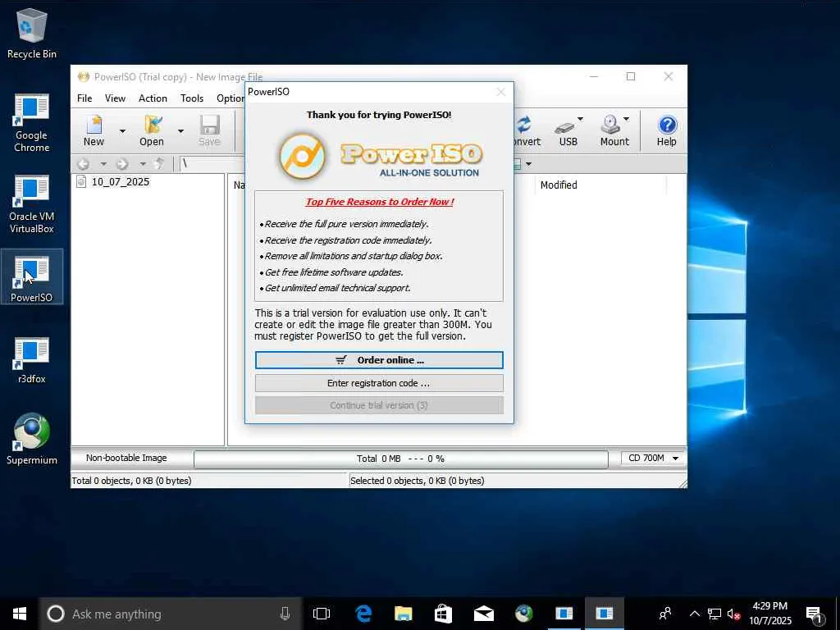Click the Open toolbar icon

pyautogui.click(x=152, y=130)
